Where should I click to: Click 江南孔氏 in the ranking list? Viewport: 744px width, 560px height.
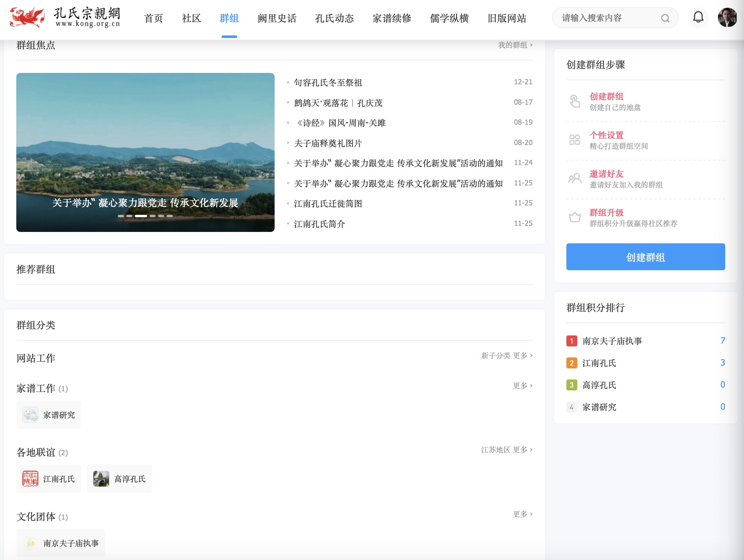coord(599,363)
